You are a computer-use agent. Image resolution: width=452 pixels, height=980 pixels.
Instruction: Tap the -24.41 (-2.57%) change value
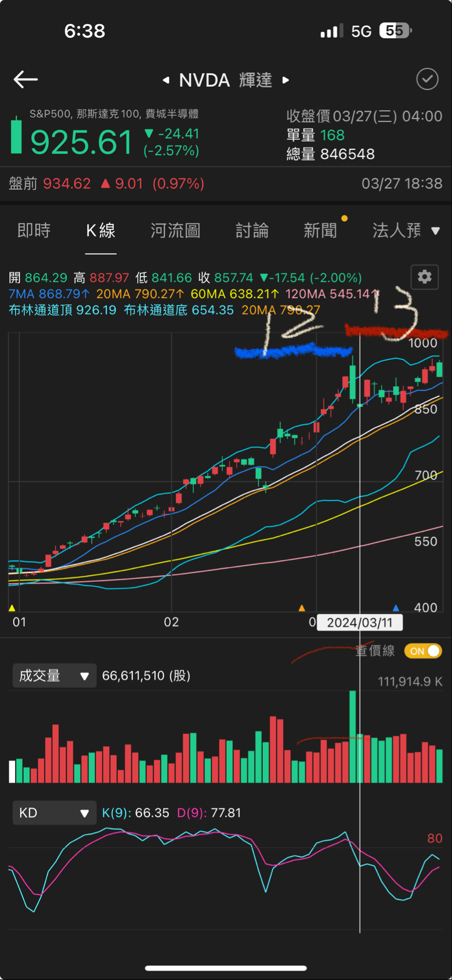pos(172,142)
